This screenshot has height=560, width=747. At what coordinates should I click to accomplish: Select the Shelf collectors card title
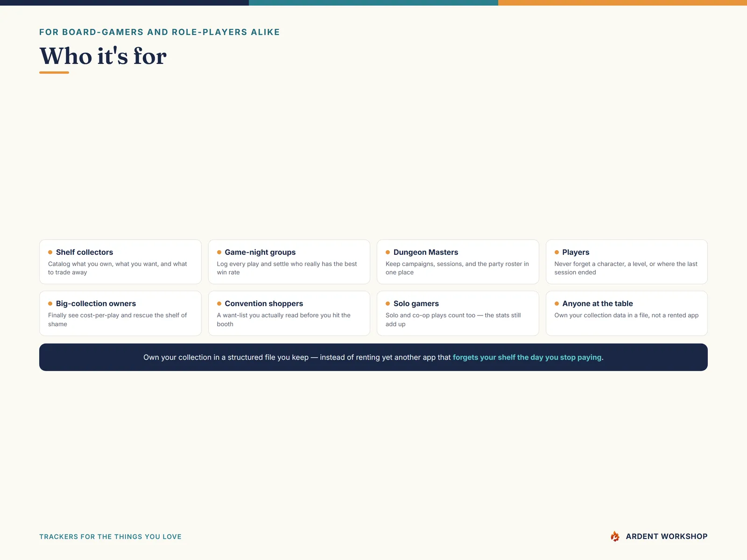pos(85,252)
